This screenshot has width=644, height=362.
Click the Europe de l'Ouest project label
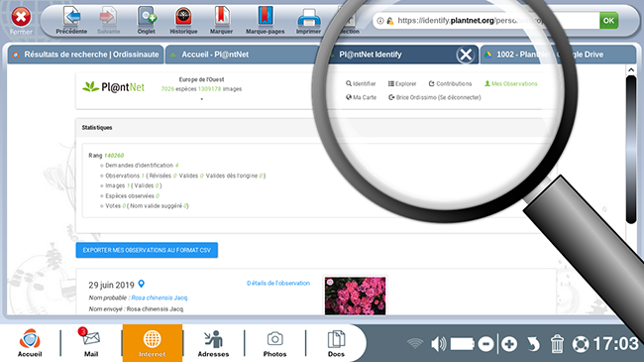(201, 79)
